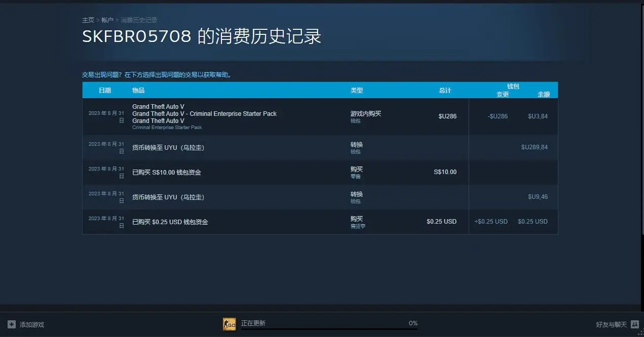
Task: Click the S$10.00 total in the 总计 column
Action: point(445,172)
